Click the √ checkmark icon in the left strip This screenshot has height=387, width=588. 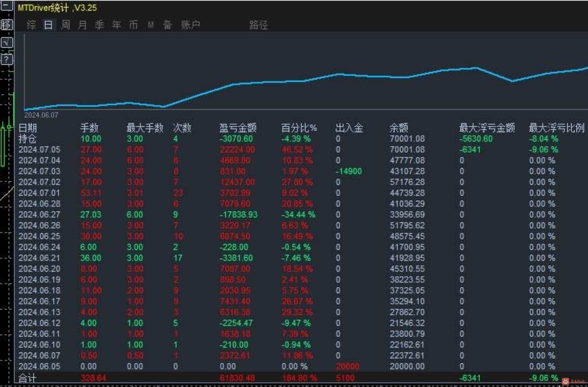point(7,42)
